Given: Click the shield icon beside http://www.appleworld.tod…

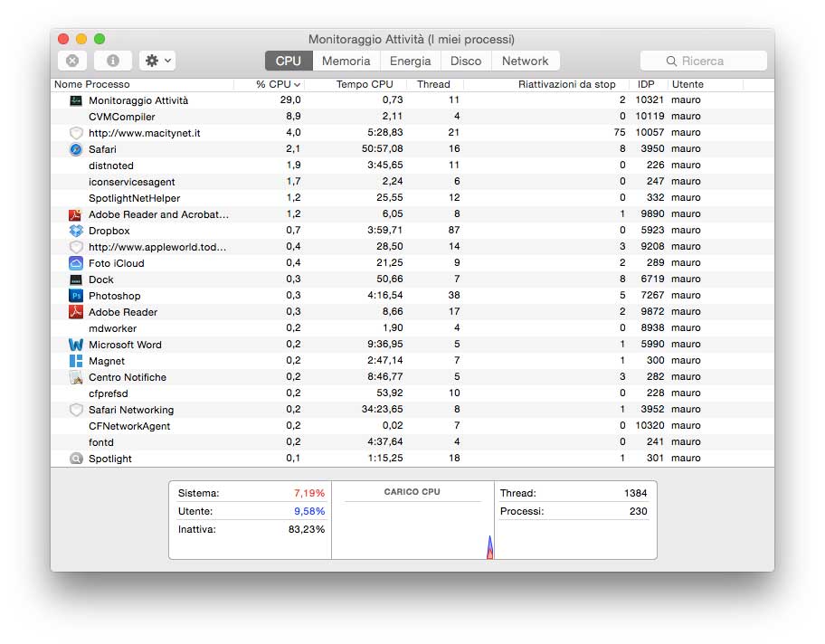Looking at the screenshot, I should (76, 247).
